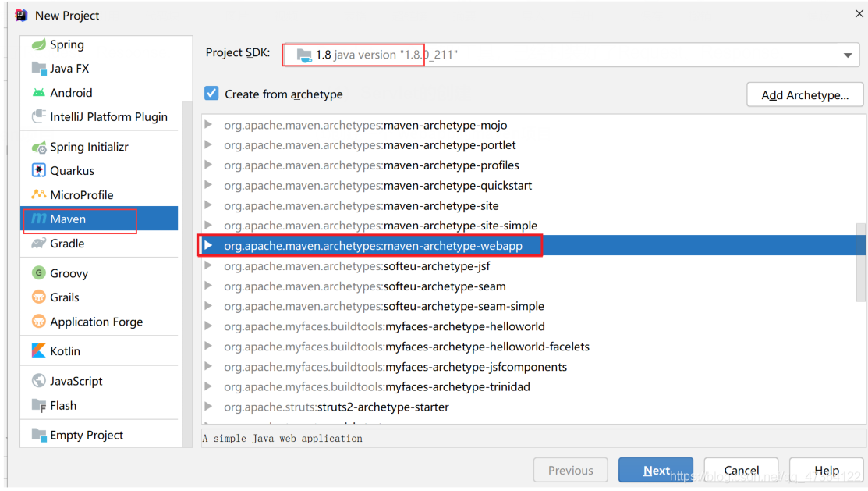Expand the maven-archetype-profiles node
868x491 pixels.
click(x=209, y=165)
